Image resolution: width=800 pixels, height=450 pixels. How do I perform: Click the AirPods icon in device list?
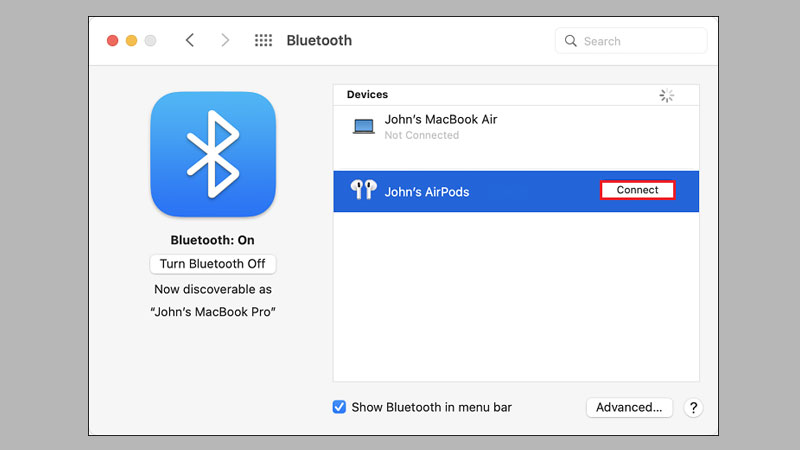click(363, 191)
